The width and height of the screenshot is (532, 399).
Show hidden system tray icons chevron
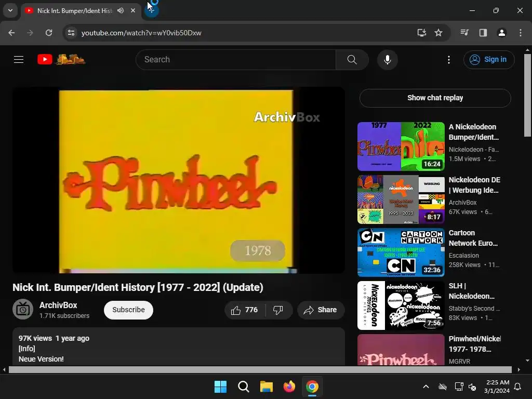coord(426,387)
